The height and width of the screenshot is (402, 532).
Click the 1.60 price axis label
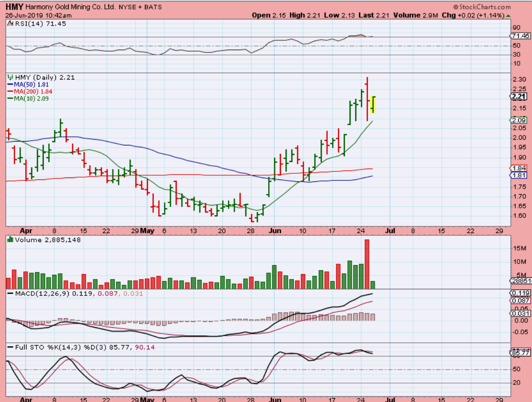point(519,216)
